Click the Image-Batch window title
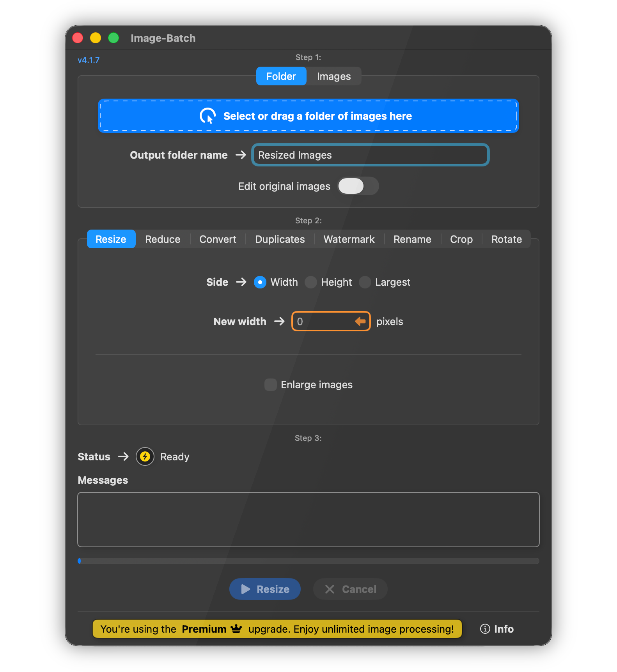Screen dimensions: 617x672 163,38
